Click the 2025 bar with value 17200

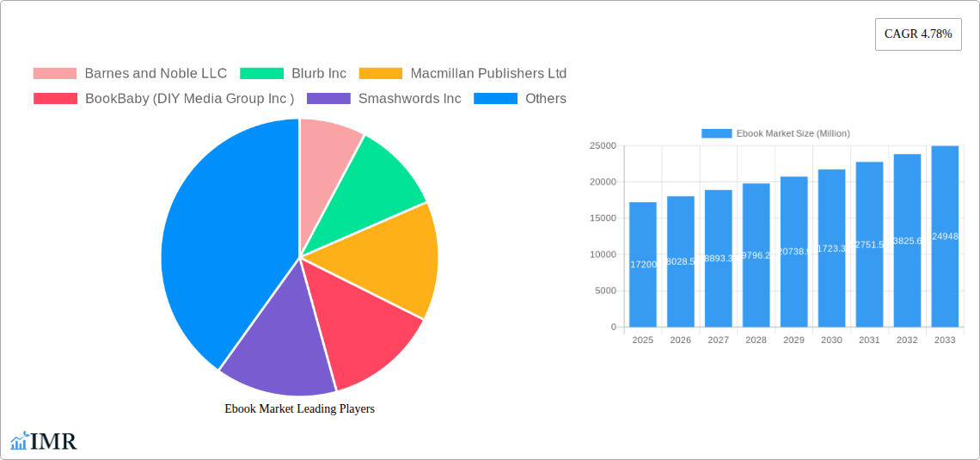tap(643, 264)
